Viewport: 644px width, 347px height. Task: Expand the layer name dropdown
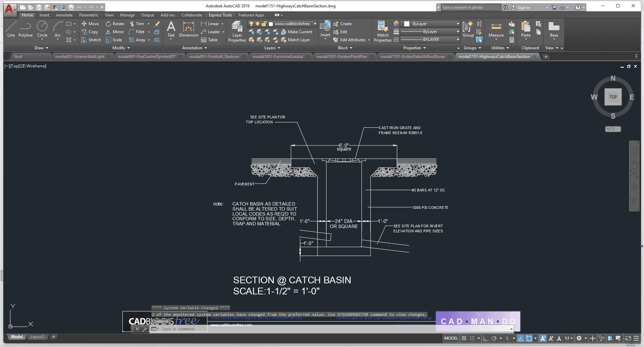pos(315,24)
